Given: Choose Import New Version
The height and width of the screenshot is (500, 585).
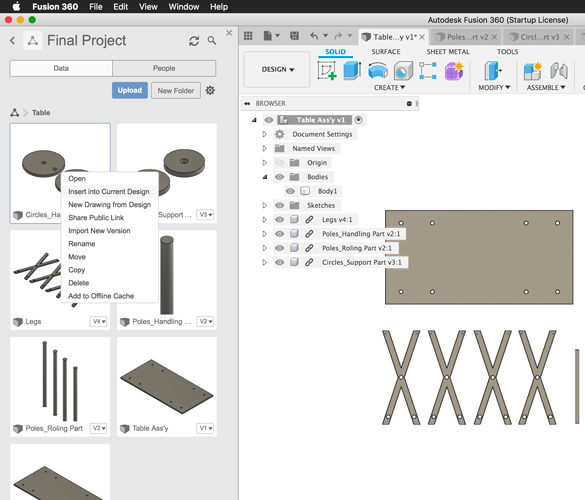Looking at the screenshot, I should click(x=99, y=231).
